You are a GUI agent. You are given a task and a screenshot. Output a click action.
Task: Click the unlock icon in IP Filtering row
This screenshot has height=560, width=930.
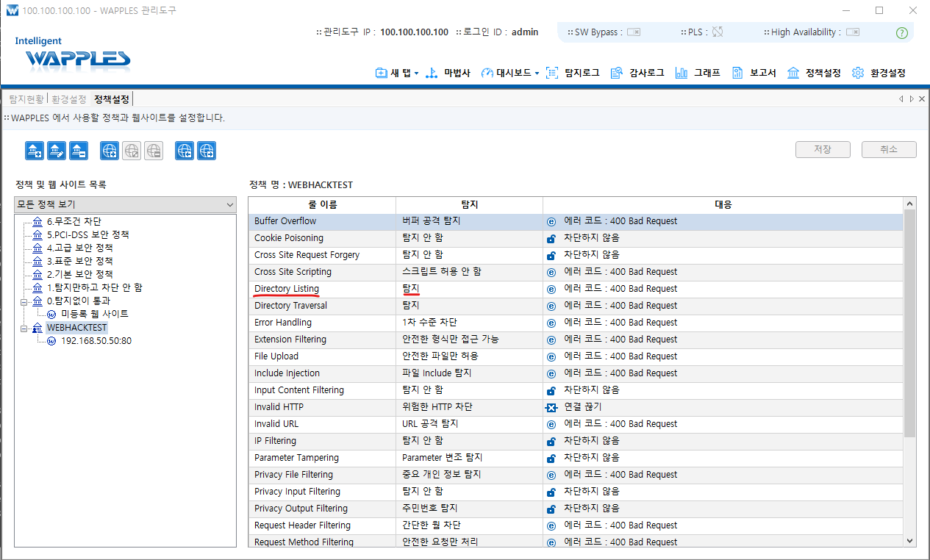[551, 441]
